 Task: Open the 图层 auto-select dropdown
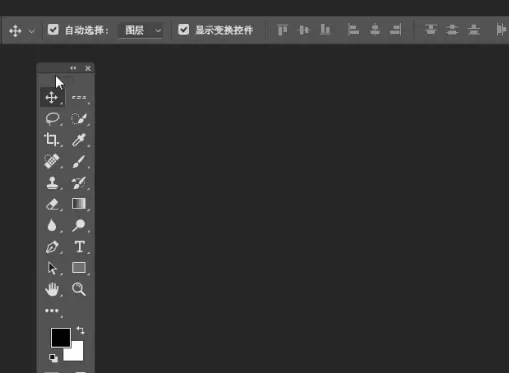click(141, 30)
